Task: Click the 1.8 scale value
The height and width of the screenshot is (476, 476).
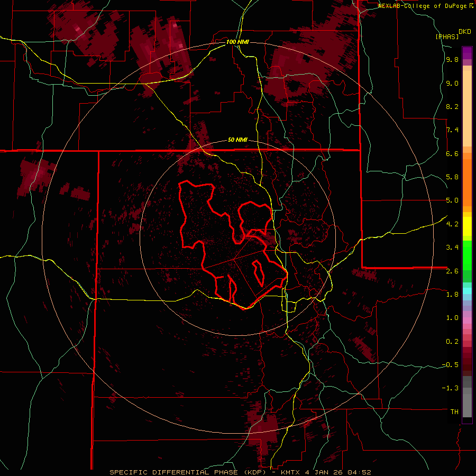Action: [x=452, y=294]
